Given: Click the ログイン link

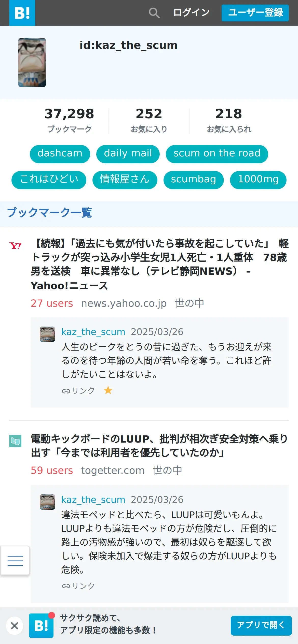Looking at the screenshot, I should pos(191,12).
